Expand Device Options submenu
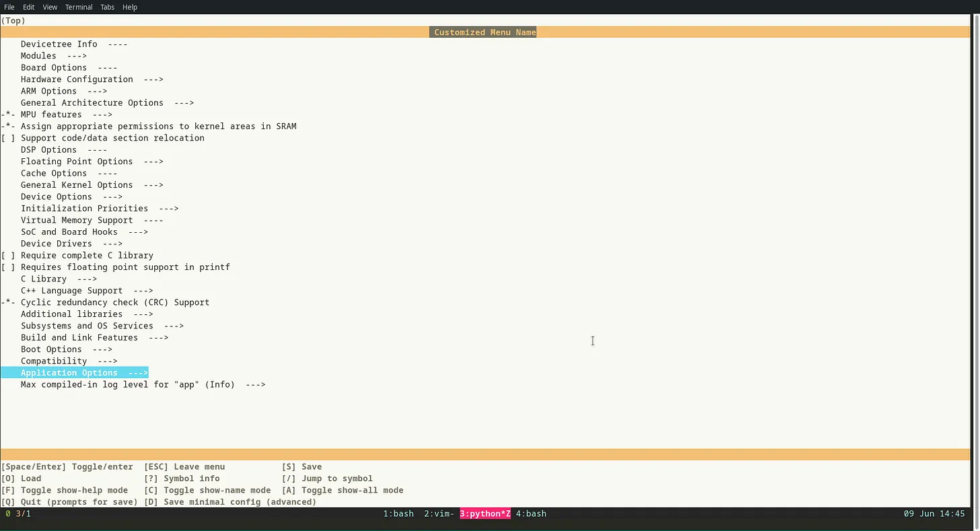 (x=71, y=197)
